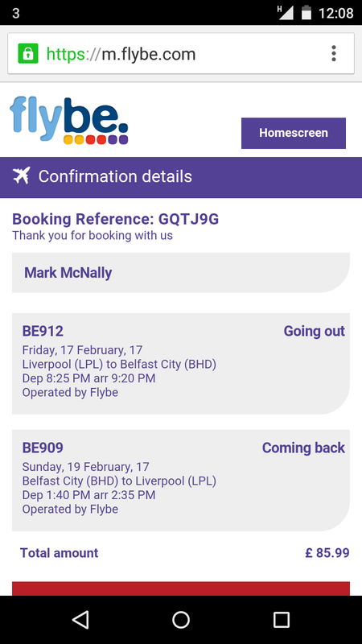Tap the Android home circle button
362x644 pixels.
(181, 620)
